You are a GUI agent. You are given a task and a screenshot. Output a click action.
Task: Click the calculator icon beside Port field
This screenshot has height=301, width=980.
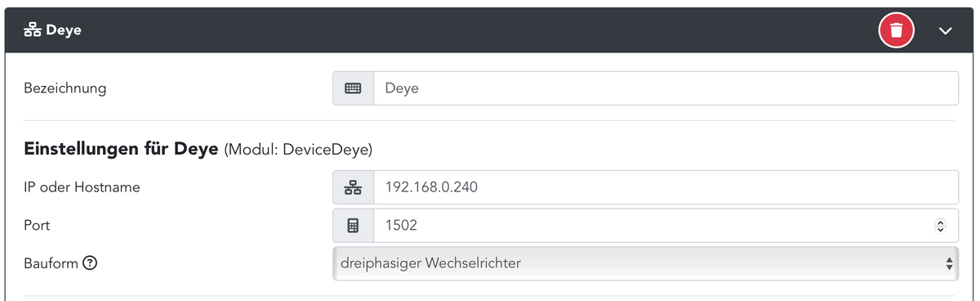[x=353, y=225]
